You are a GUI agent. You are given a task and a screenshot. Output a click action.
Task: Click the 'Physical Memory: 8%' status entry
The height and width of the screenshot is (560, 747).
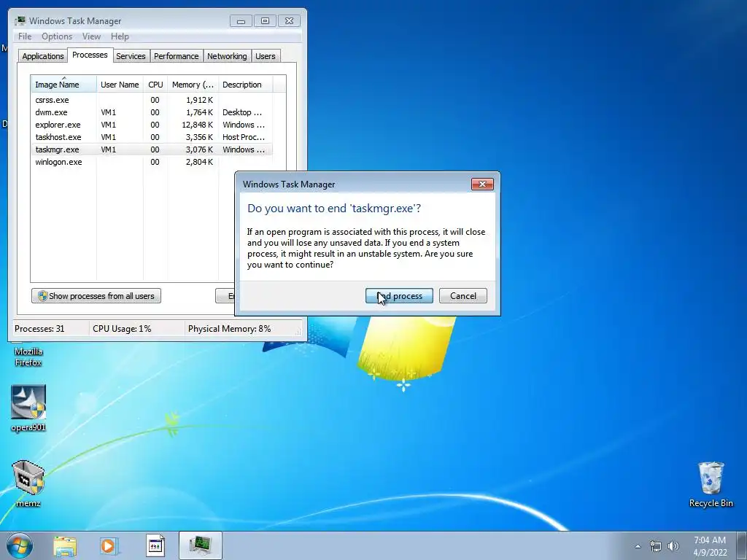point(229,329)
